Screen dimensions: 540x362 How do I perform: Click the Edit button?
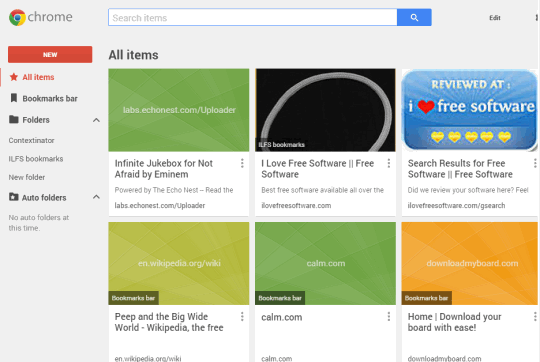[495, 18]
